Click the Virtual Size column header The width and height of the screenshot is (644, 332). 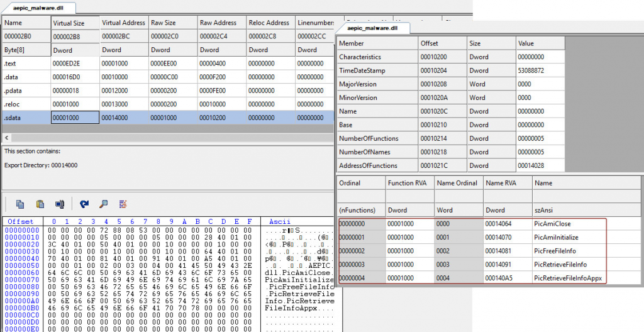pyautogui.click(x=75, y=23)
